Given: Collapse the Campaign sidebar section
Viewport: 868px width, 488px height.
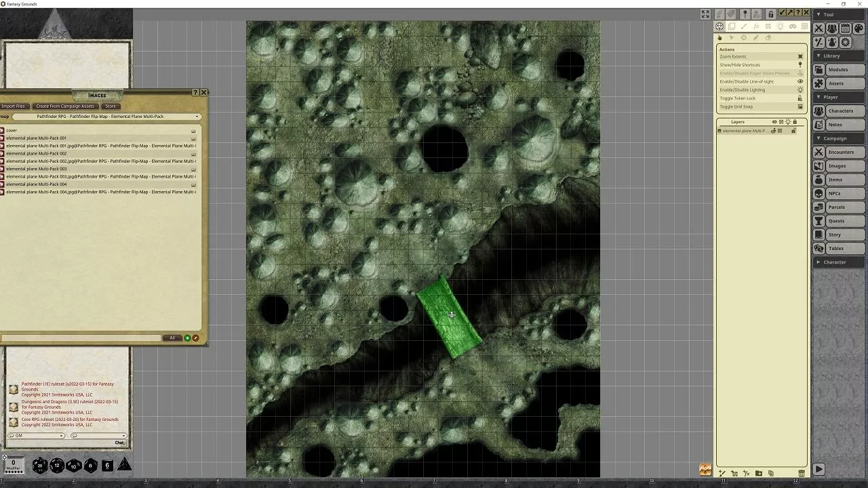Looking at the screenshot, I should tap(840, 138).
